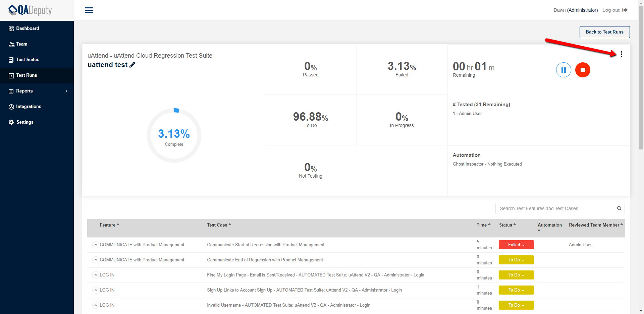Viewport: 644px width, 314px height.
Task: Click the 3.13% Failed statistic
Action: [402, 69]
